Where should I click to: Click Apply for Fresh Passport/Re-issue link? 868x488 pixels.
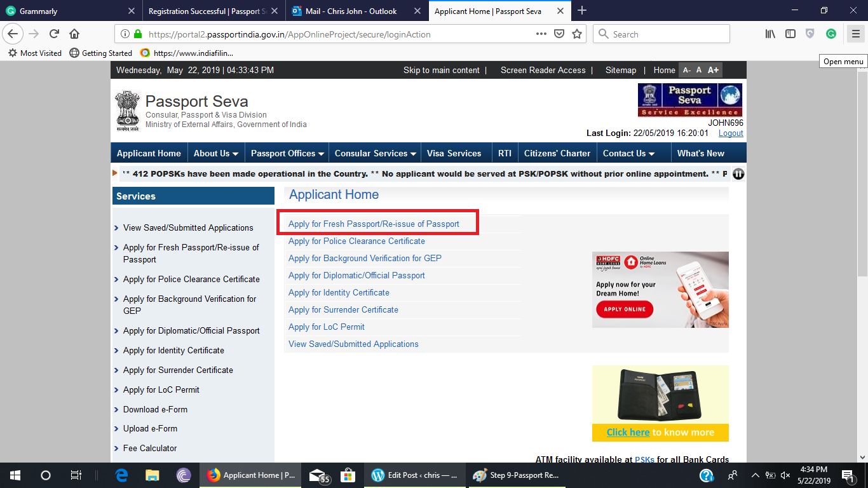pyautogui.click(x=374, y=224)
